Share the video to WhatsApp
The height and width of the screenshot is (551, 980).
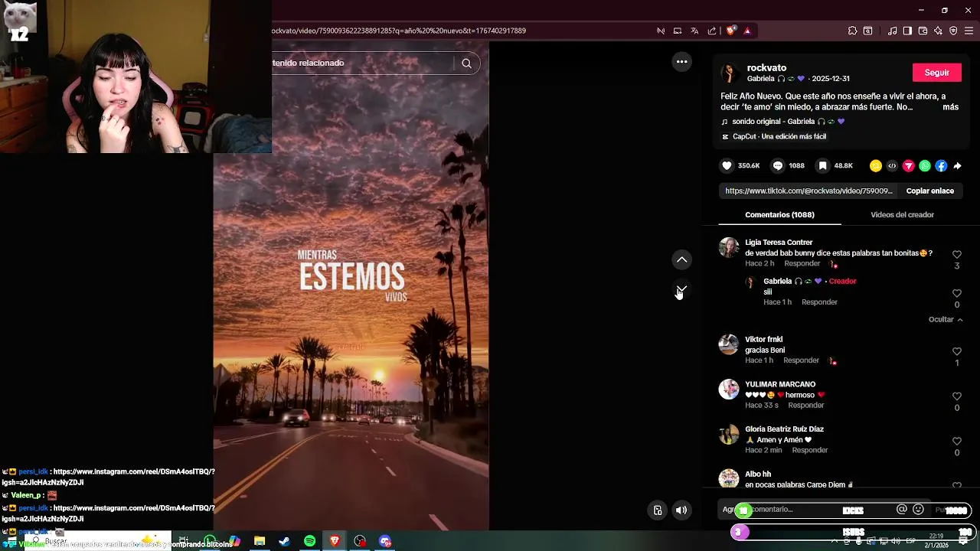pos(925,165)
